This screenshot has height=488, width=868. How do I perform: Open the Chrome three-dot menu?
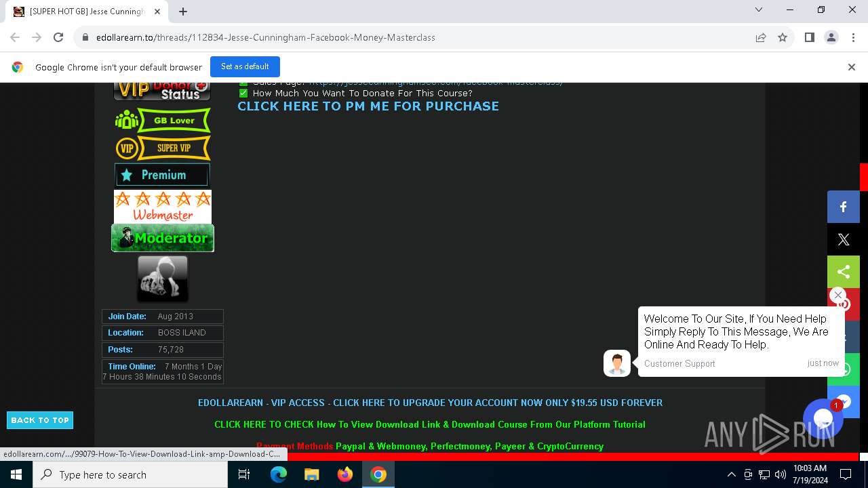click(x=852, y=37)
